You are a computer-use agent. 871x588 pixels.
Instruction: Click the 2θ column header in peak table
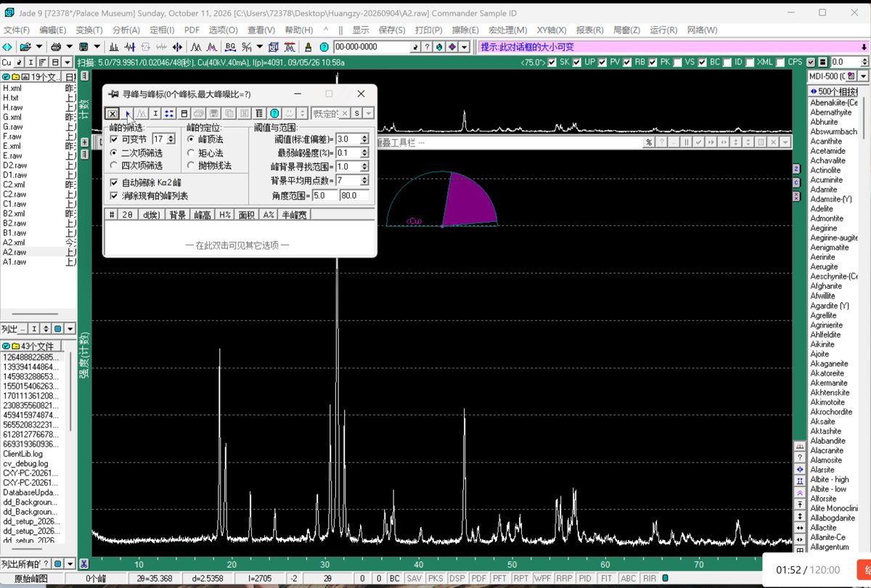[x=128, y=215]
